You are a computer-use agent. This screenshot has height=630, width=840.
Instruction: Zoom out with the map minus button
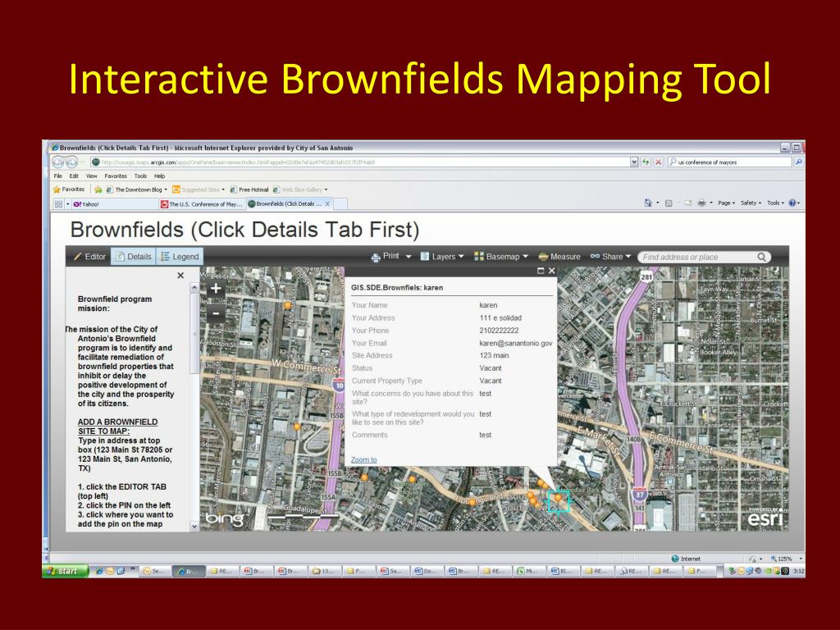(216, 313)
